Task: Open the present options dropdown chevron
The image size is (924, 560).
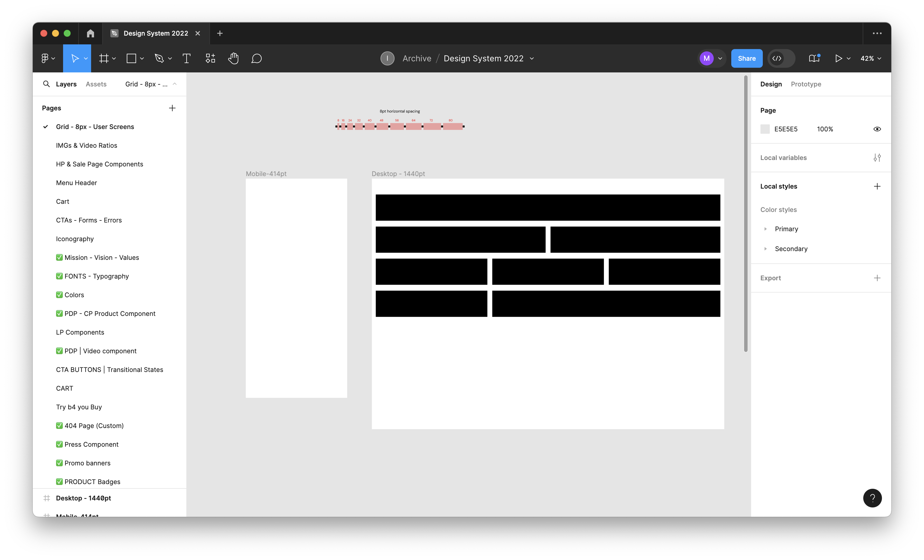Action: [849, 58]
